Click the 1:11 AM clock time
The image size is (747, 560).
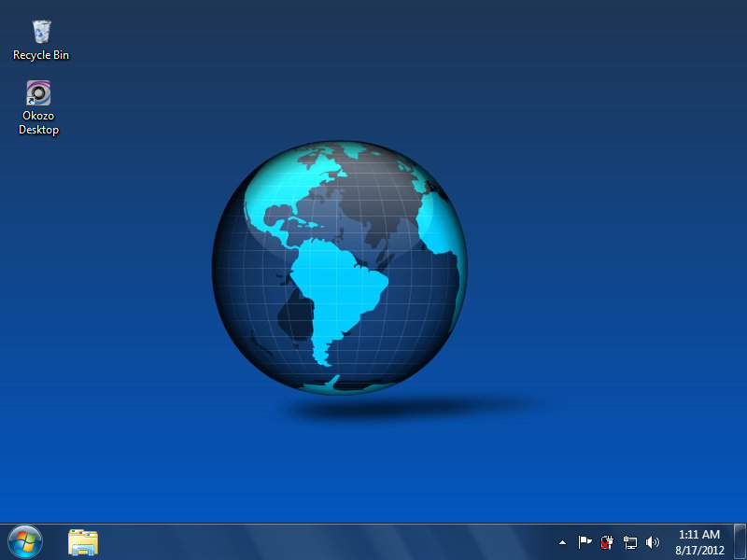coord(698,534)
